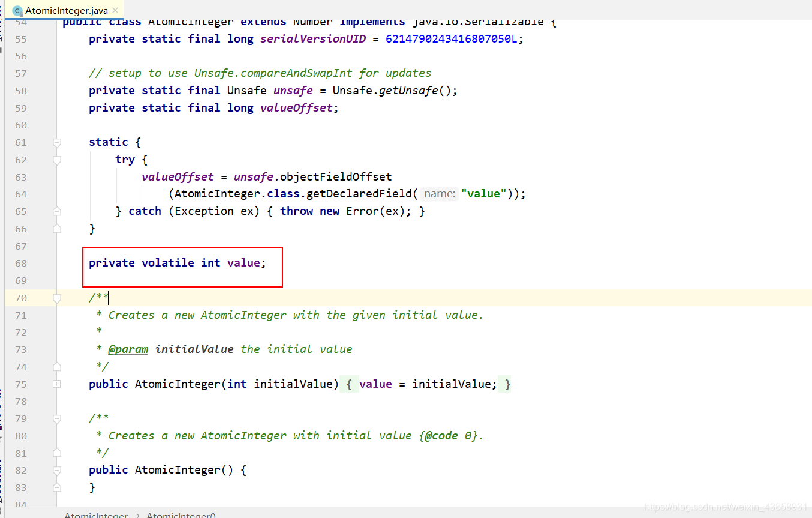
Task: Click the "name:" parameter hint
Action: click(x=439, y=194)
